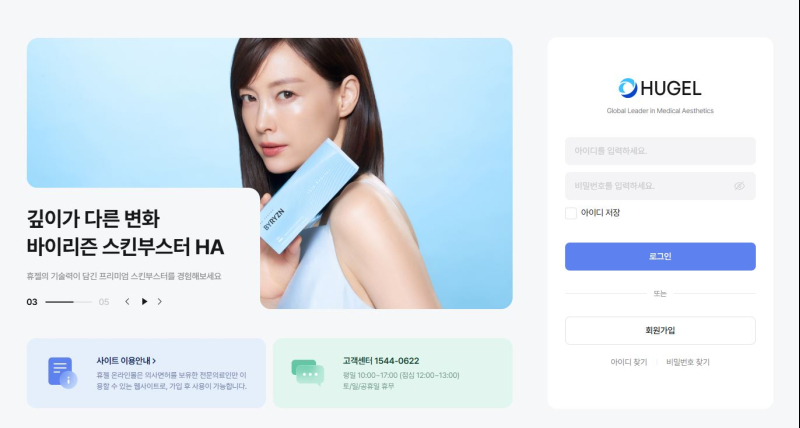The height and width of the screenshot is (428, 800).
Task: Click the 회원가입 button
Action: pos(660,331)
